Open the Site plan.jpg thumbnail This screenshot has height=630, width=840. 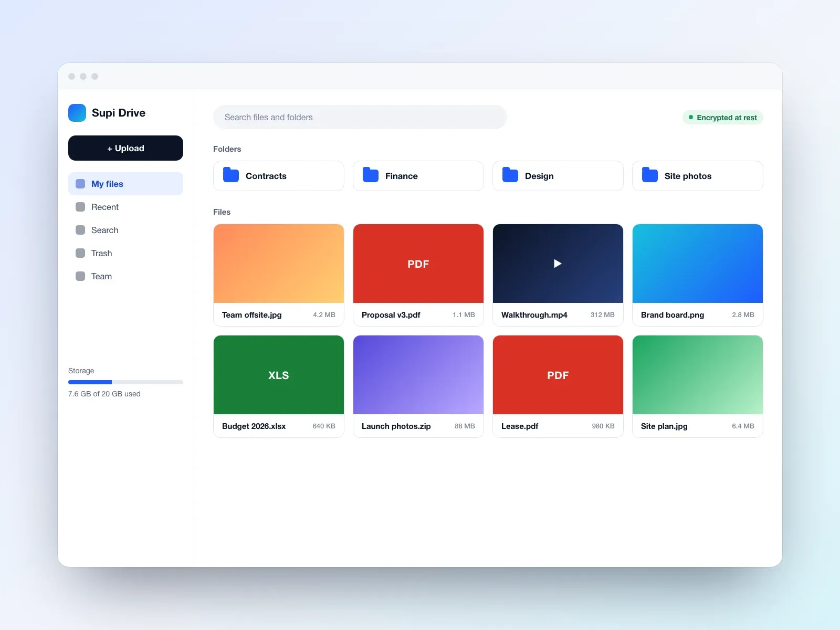[698, 375]
